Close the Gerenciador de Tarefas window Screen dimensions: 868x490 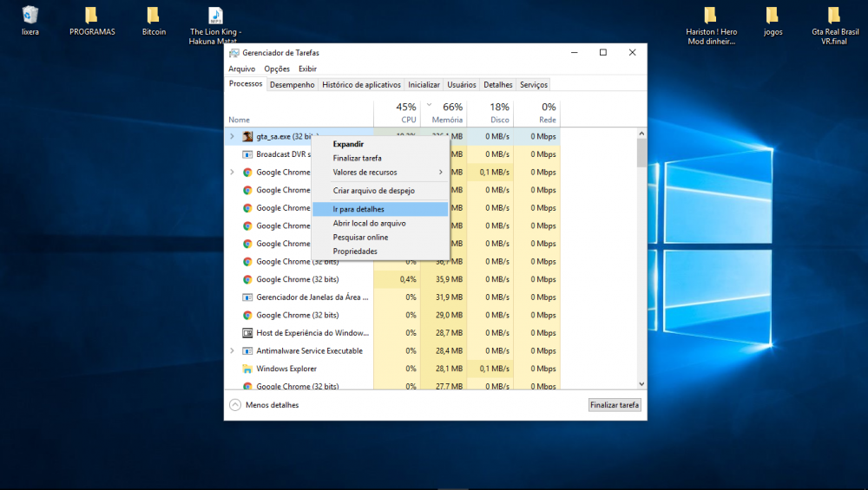[632, 53]
